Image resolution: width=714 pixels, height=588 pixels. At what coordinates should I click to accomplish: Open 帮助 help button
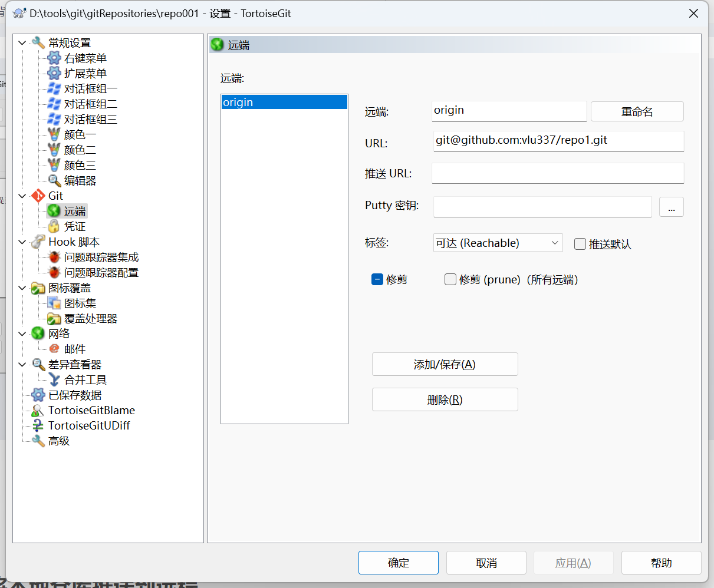[x=662, y=563]
